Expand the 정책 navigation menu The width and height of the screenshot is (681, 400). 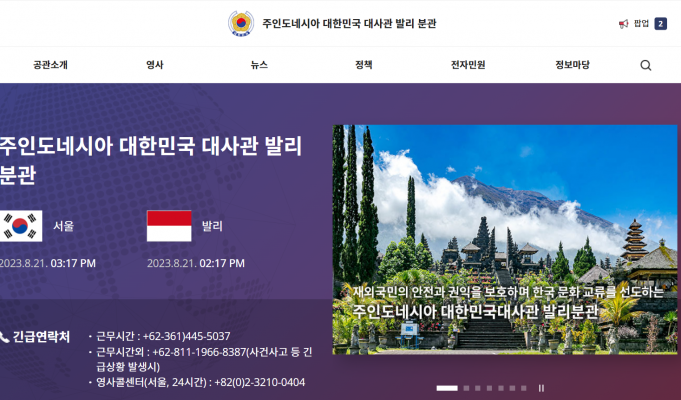coord(363,65)
